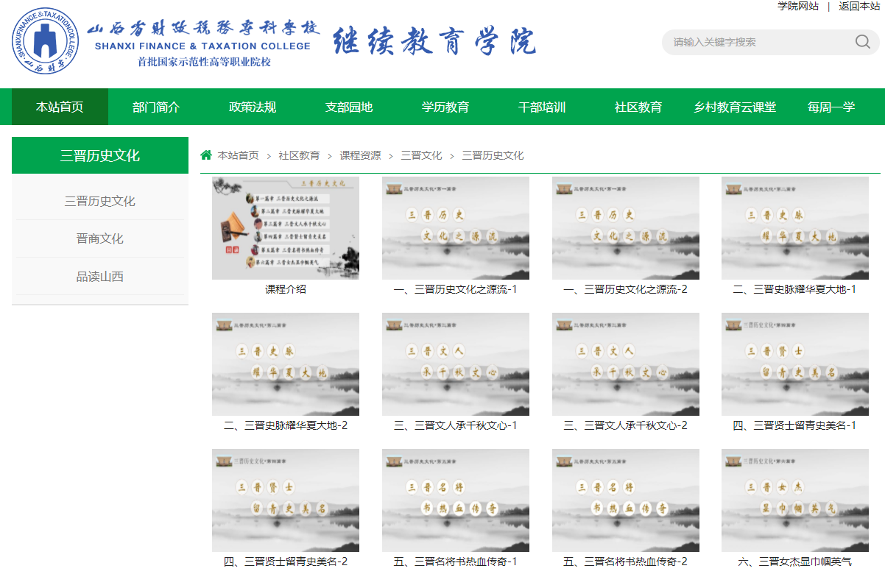885x588 pixels.
Task: Click the green home icon in breadcrumb
Action: 206,155
